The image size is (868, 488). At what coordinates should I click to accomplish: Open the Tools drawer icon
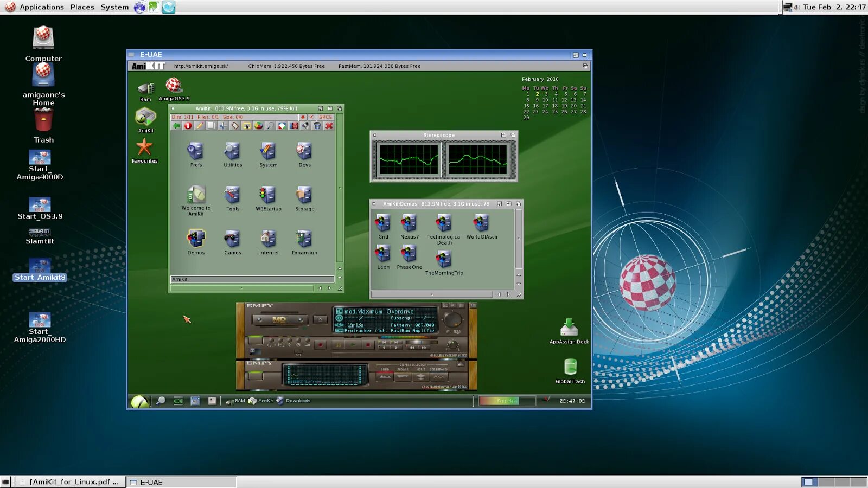click(x=233, y=198)
